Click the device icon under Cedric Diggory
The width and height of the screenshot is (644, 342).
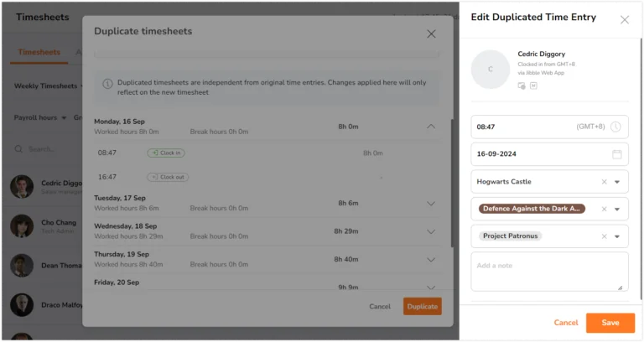(x=522, y=85)
